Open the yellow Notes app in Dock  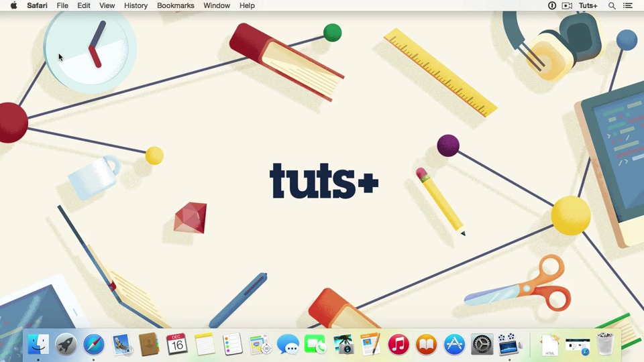[x=205, y=344]
